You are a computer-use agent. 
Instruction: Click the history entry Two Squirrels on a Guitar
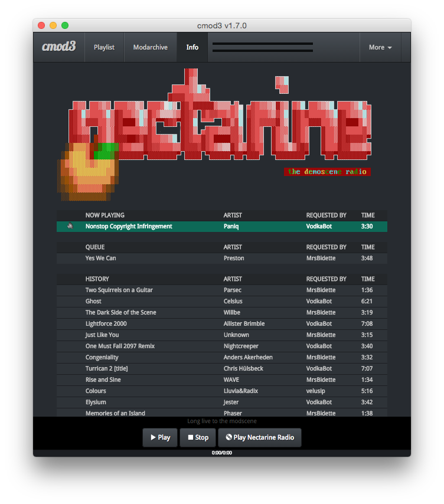point(119,290)
